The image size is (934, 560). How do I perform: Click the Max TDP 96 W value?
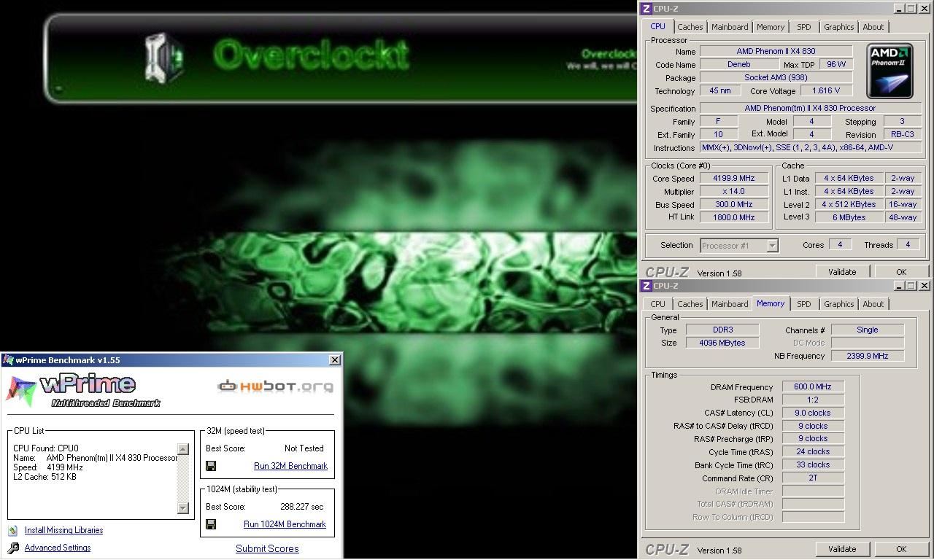click(x=836, y=64)
